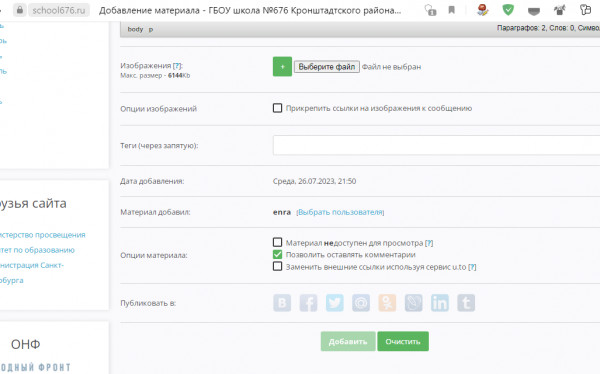Click the Odnoklassniki publish icon
This screenshot has width=600, height=374.
387,303
